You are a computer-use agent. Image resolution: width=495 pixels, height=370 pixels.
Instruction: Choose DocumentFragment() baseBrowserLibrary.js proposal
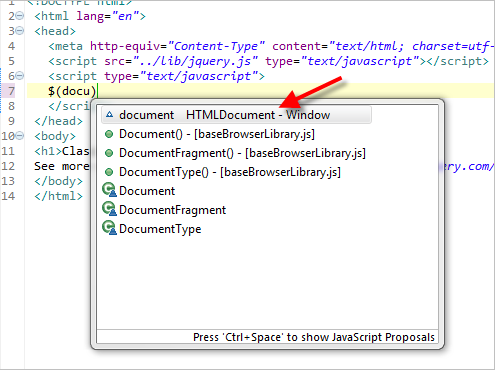coord(242,153)
